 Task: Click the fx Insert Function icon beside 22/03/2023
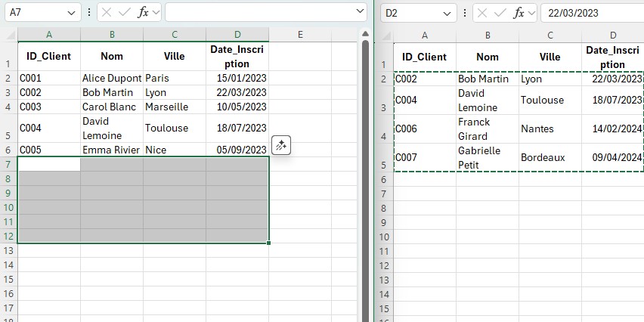[x=519, y=13]
